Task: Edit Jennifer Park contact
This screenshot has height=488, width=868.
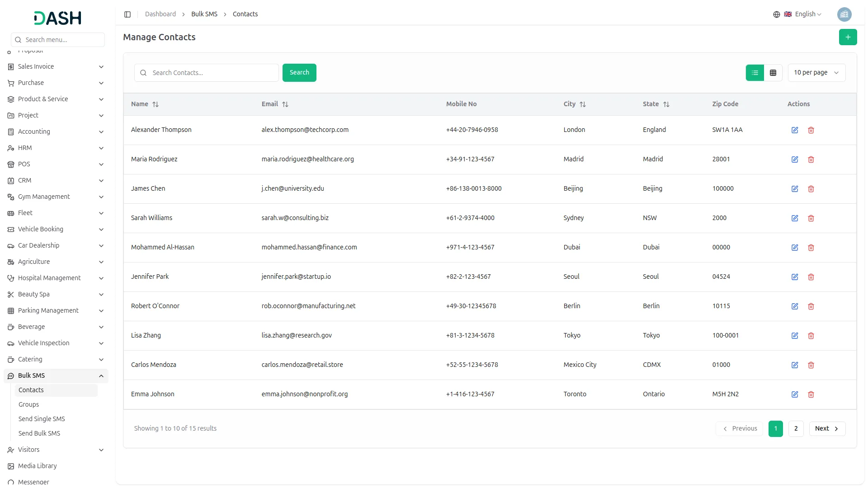Action: click(x=795, y=277)
